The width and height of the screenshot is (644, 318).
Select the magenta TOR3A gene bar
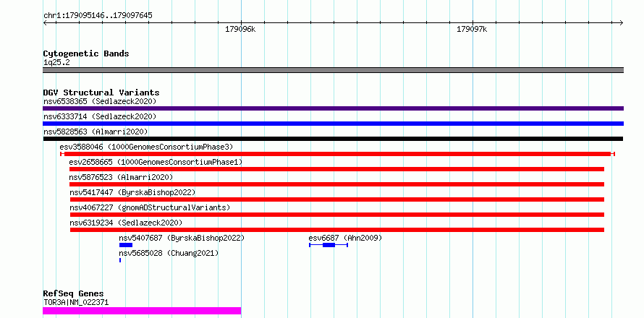click(x=142, y=311)
